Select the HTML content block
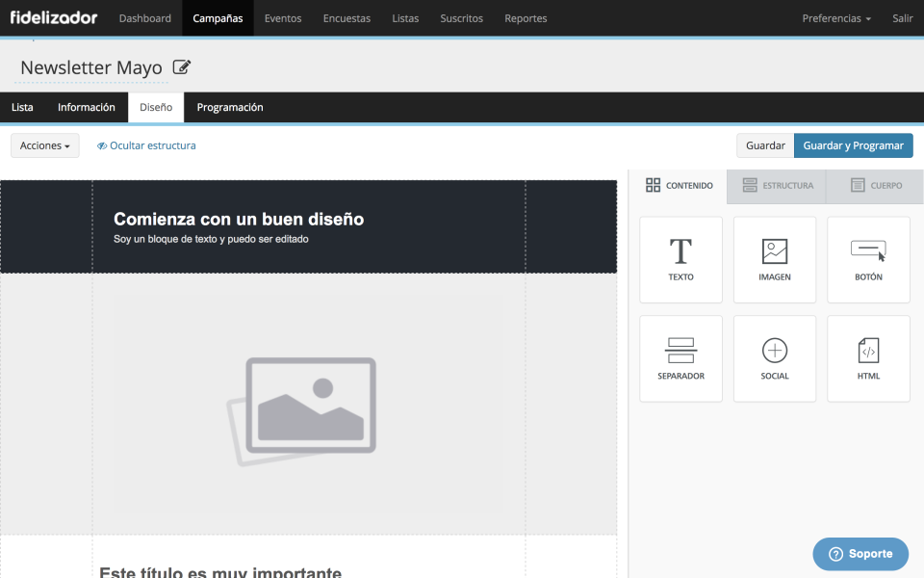This screenshot has width=924, height=578. pos(868,358)
